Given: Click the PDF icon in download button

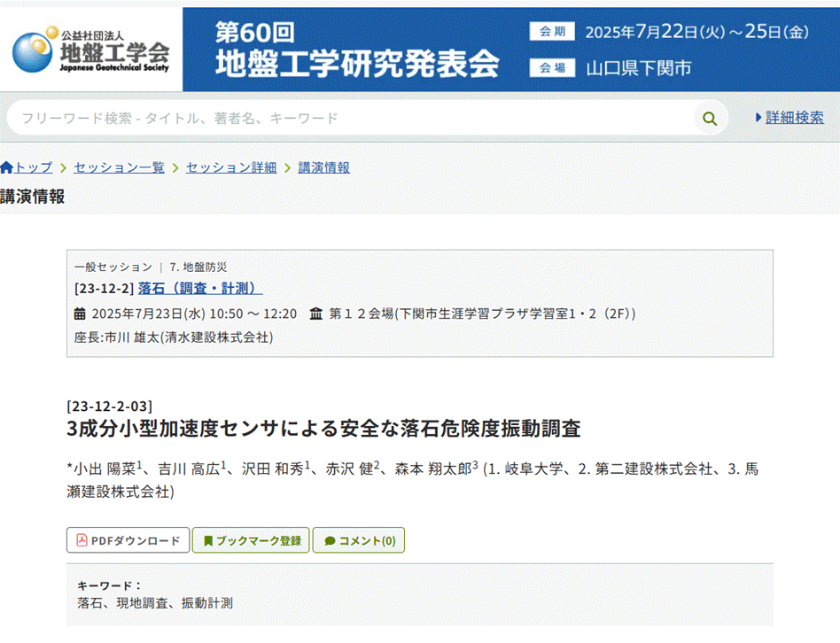Looking at the screenshot, I should click(82, 540).
